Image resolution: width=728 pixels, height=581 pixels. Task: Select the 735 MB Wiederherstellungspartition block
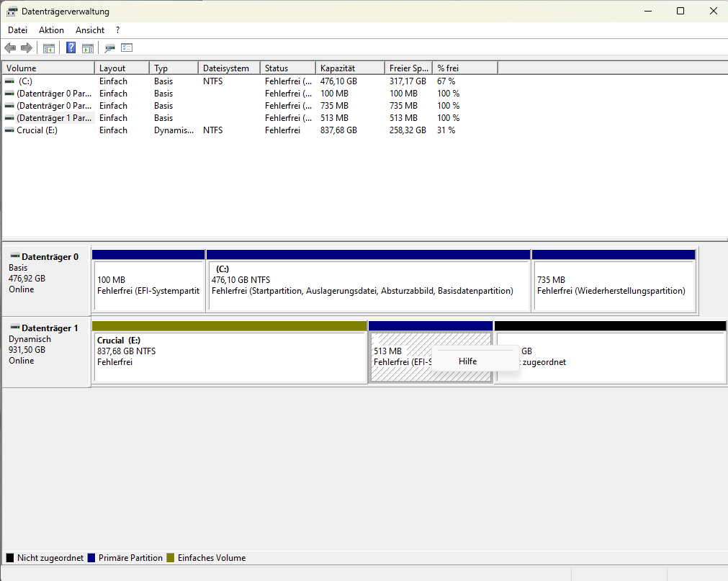(614, 281)
